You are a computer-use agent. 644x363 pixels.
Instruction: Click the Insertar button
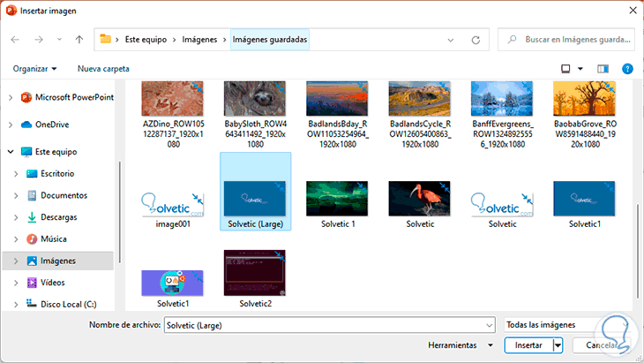[x=528, y=345]
